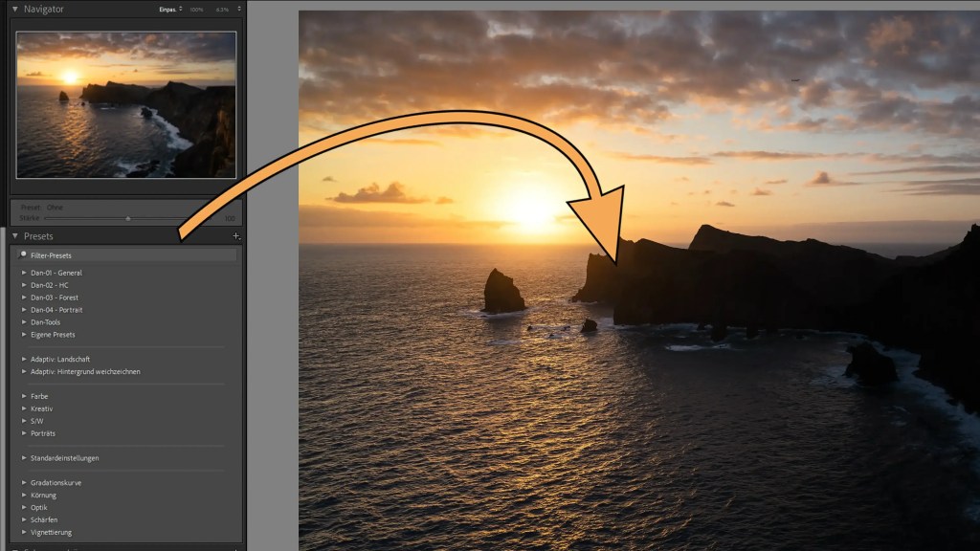The height and width of the screenshot is (551, 980).
Task: Adjust the Stärke amount slider
Action: tap(127, 218)
